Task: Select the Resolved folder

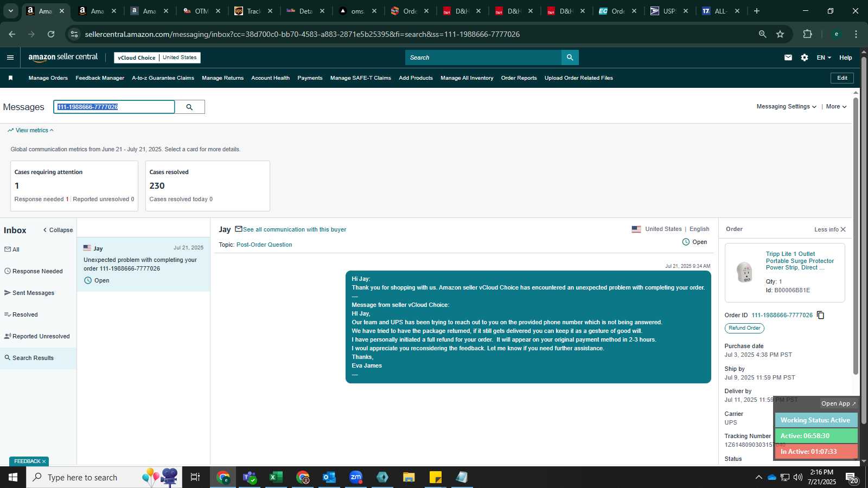Action: (21, 314)
